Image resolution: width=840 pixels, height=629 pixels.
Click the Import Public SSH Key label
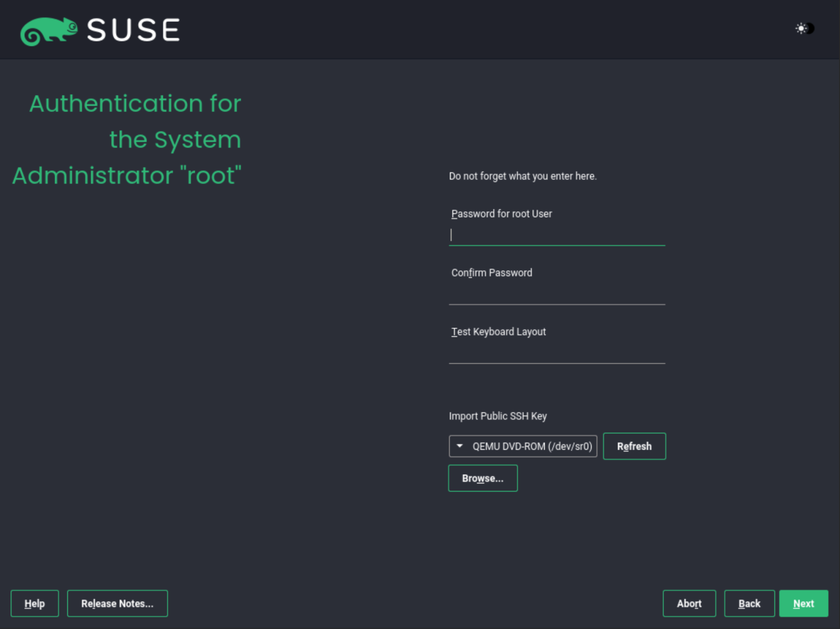498,416
